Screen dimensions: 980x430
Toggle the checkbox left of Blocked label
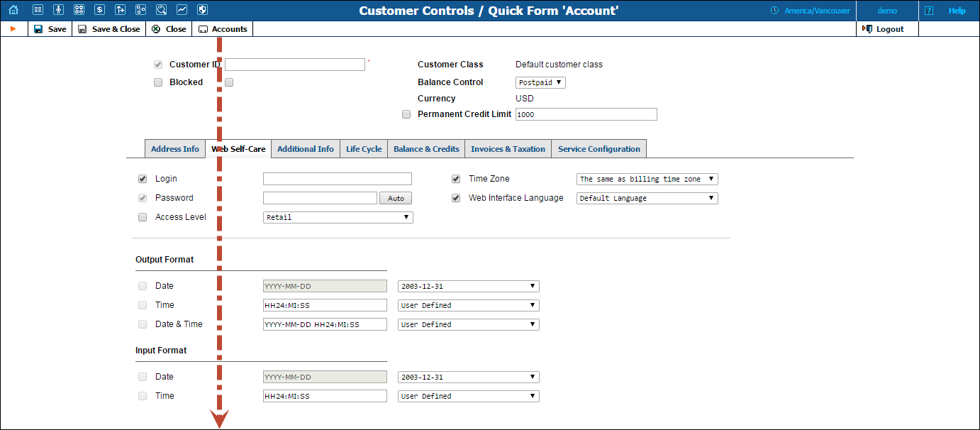158,82
